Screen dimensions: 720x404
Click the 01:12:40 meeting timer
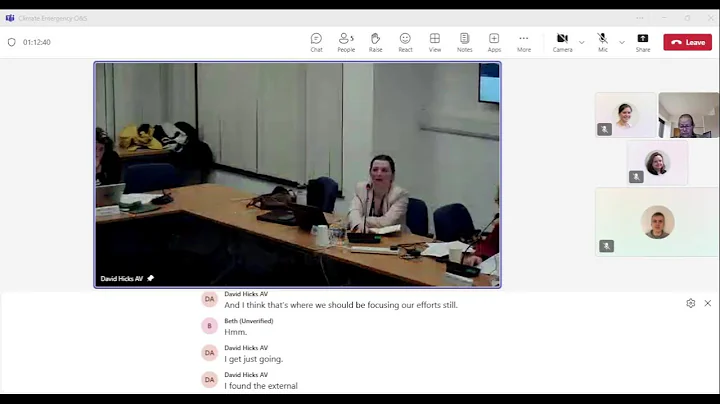coord(37,42)
